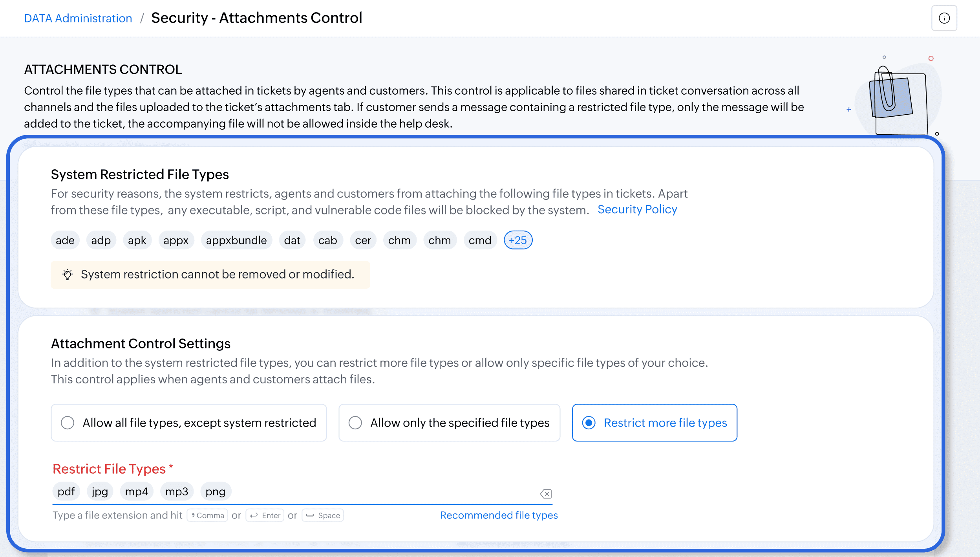This screenshot has height=557, width=980.
Task: Open the Security Policy link
Action: pos(637,209)
